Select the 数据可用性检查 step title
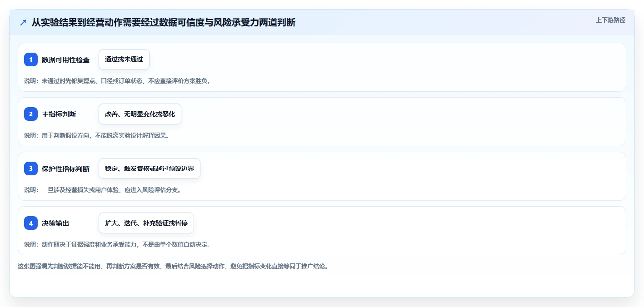This screenshot has width=644, height=307. point(66,59)
